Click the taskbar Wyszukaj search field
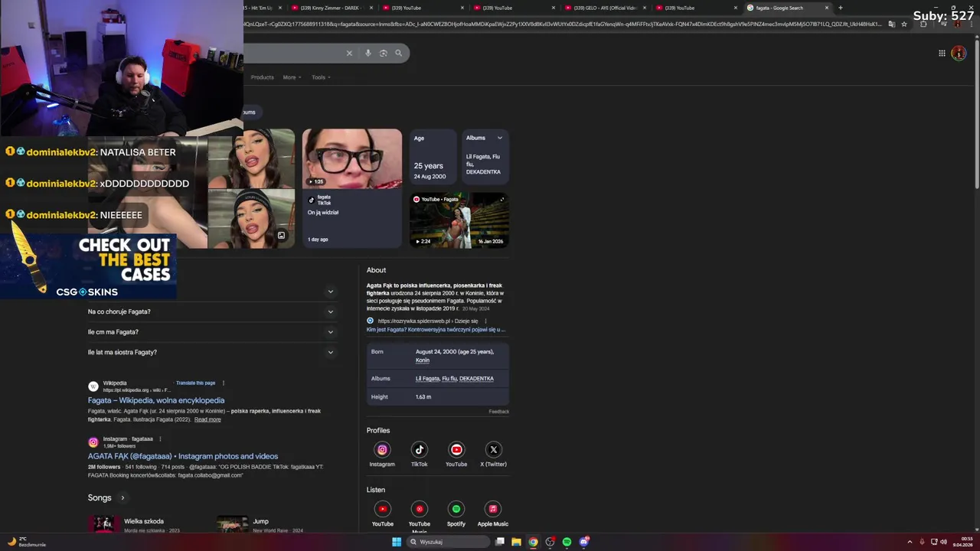Image resolution: width=980 pixels, height=551 pixels. (x=448, y=542)
